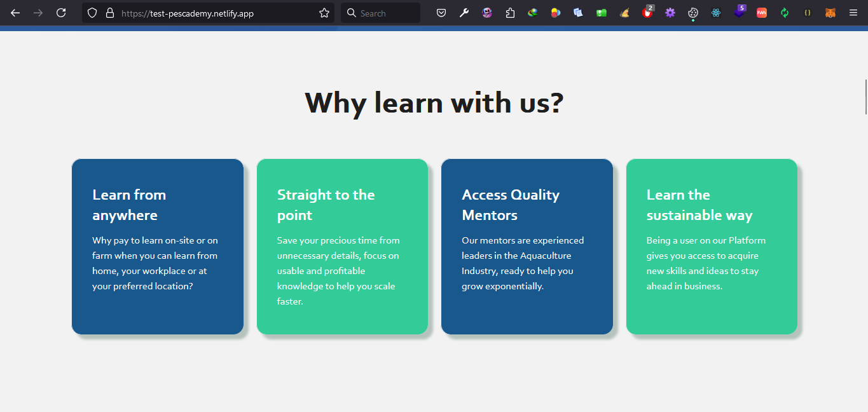
Task: Open the tracking protection shield icon
Action: click(x=92, y=13)
